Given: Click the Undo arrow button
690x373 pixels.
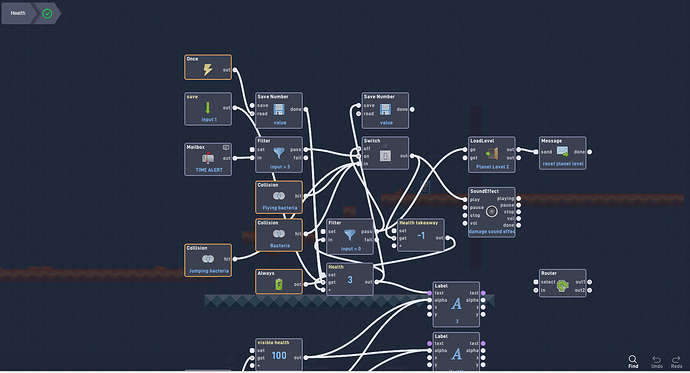Looking at the screenshot, I should [x=657, y=362].
